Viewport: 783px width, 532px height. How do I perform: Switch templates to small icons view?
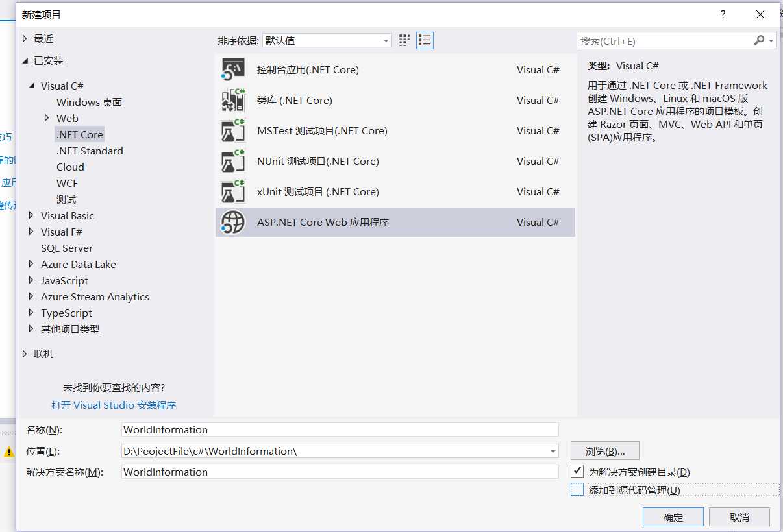[404, 40]
